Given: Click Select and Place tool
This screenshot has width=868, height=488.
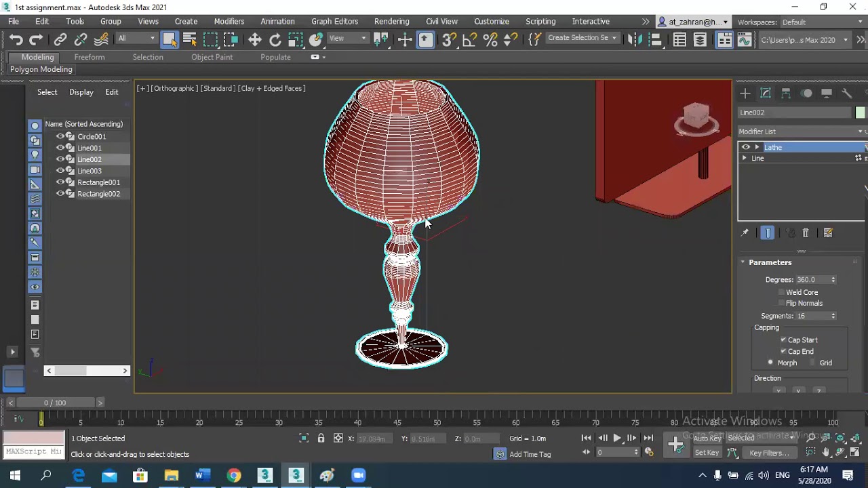Looking at the screenshot, I should point(316,40).
